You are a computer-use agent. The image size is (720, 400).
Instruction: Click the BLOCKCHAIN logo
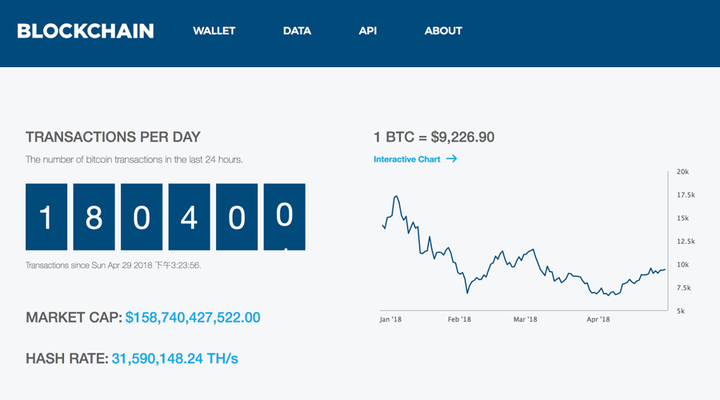(86, 31)
